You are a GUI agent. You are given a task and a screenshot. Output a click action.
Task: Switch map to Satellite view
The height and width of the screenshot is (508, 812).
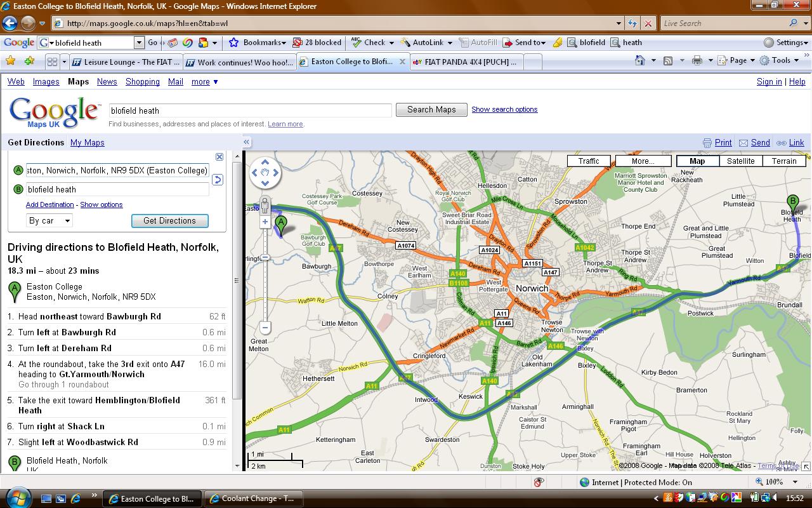coord(740,161)
